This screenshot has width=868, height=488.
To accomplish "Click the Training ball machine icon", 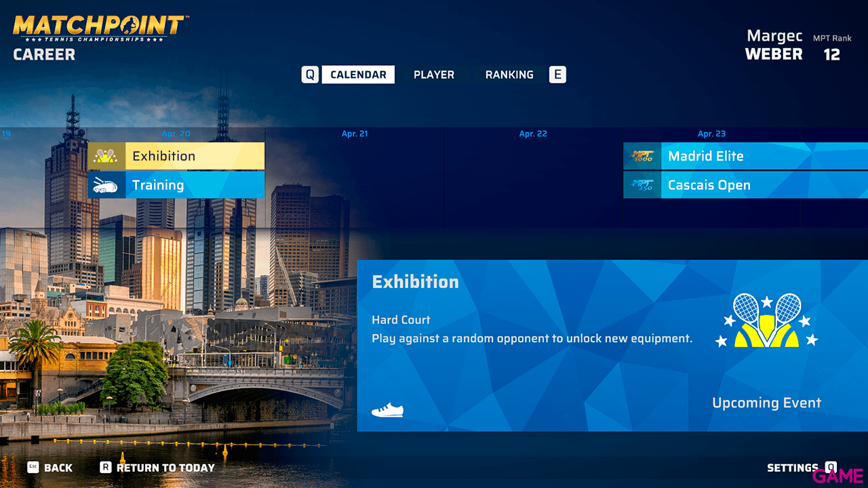I will tap(106, 185).
